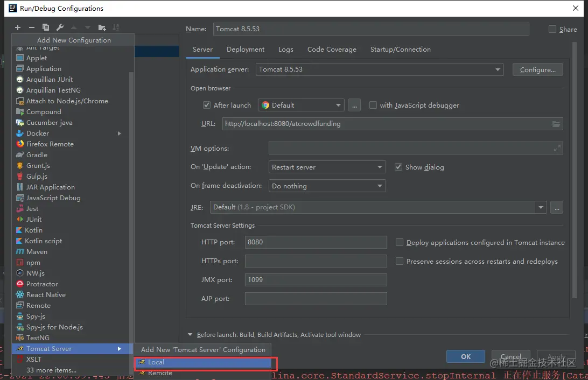Click the plus Add New Configuration icon

tap(18, 27)
